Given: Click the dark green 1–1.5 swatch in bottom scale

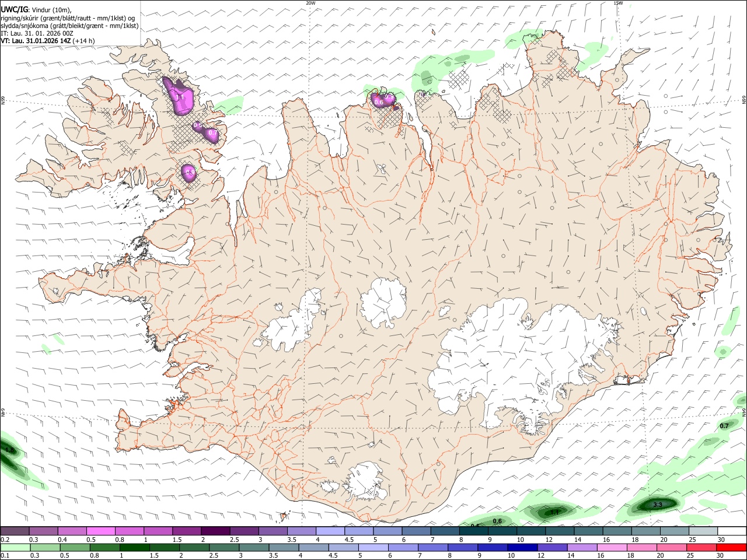Looking at the screenshot, I should 134,547.
